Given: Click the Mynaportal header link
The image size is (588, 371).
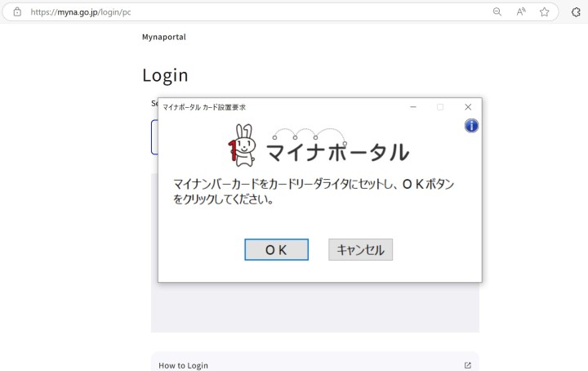Looking at the screenshot, I should 163,37.
